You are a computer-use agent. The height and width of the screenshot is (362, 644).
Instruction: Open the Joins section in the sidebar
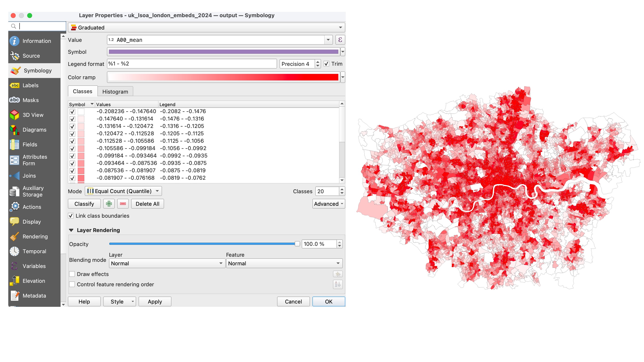point(29,176)
